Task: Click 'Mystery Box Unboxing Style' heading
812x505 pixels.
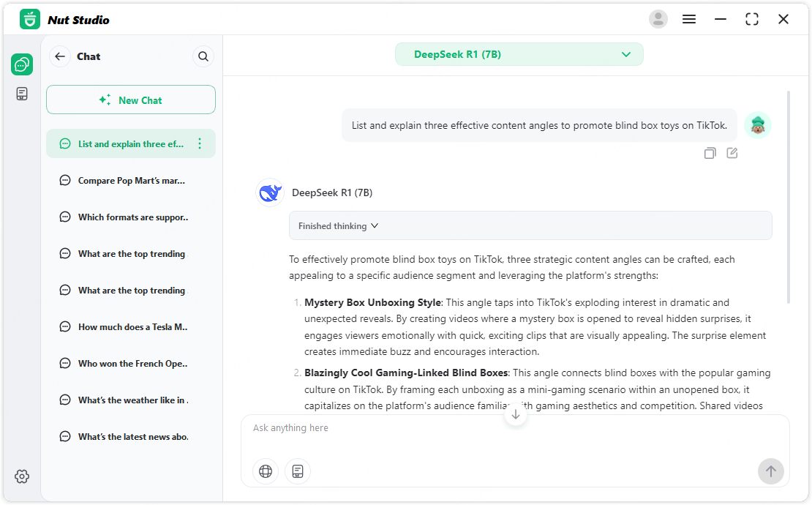Action: click(373, 302)
